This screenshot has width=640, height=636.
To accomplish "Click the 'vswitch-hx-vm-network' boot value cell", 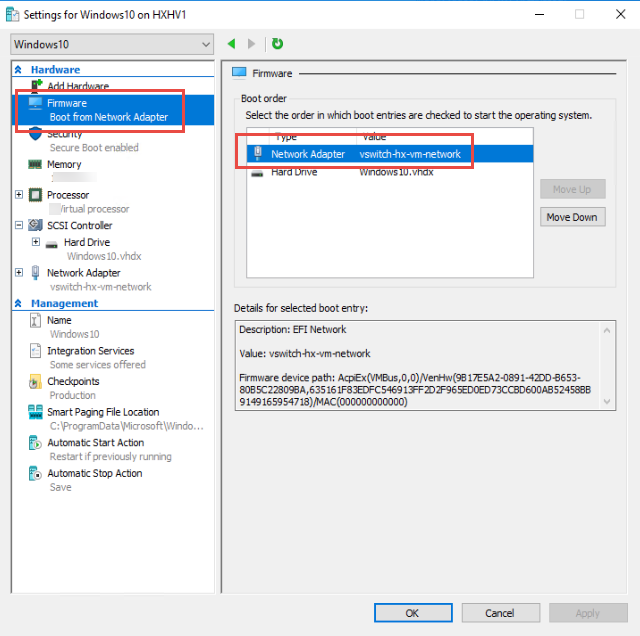I will [x=410, y=154].
